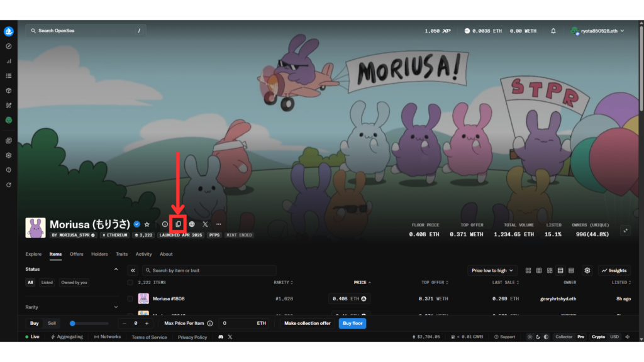Image resolution: width=644 pixels, height=362 pixels.
Task: Select the All status filter
Action: point(30,282)
